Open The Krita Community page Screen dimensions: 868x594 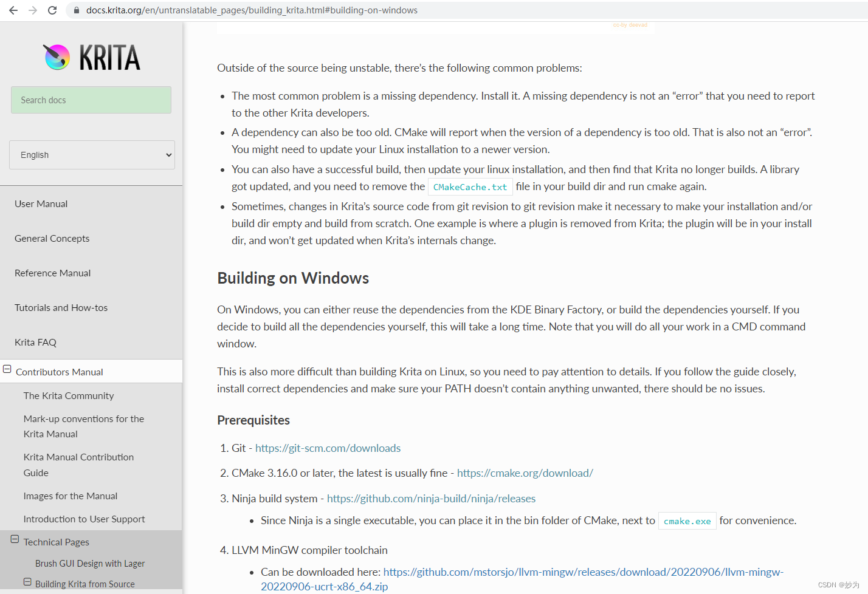point(69,395)
